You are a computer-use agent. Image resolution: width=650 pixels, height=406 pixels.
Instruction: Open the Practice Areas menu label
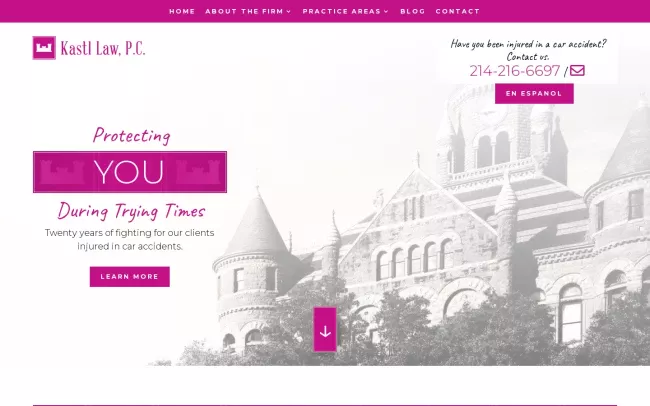tap(341, 12)
